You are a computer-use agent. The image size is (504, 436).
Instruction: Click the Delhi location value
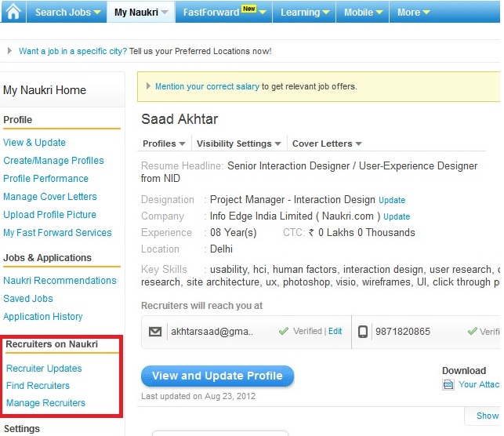pyautogui.click(x=221, y=249)
